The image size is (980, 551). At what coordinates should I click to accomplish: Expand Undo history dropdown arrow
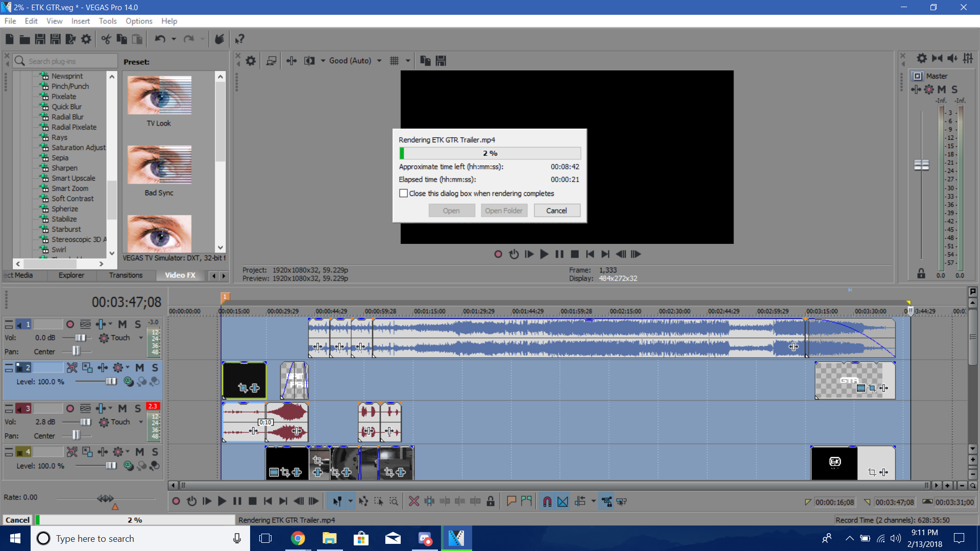[x=174, y=39]
